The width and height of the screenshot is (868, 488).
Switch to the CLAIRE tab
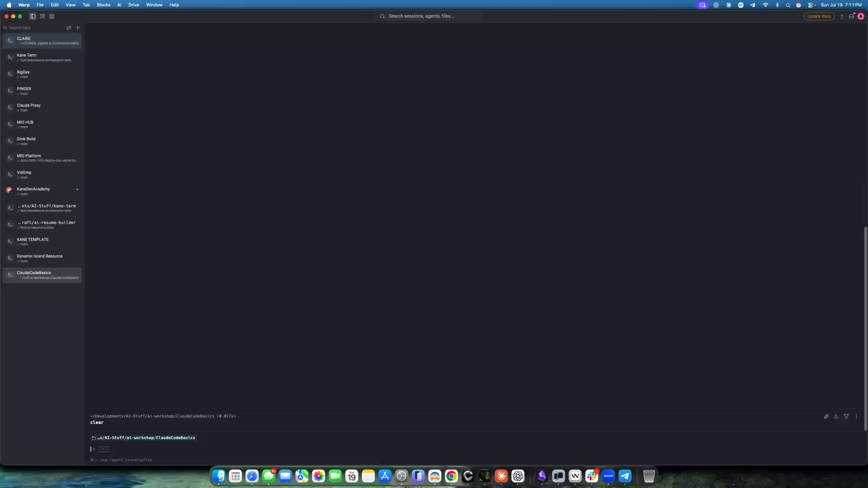42,41
